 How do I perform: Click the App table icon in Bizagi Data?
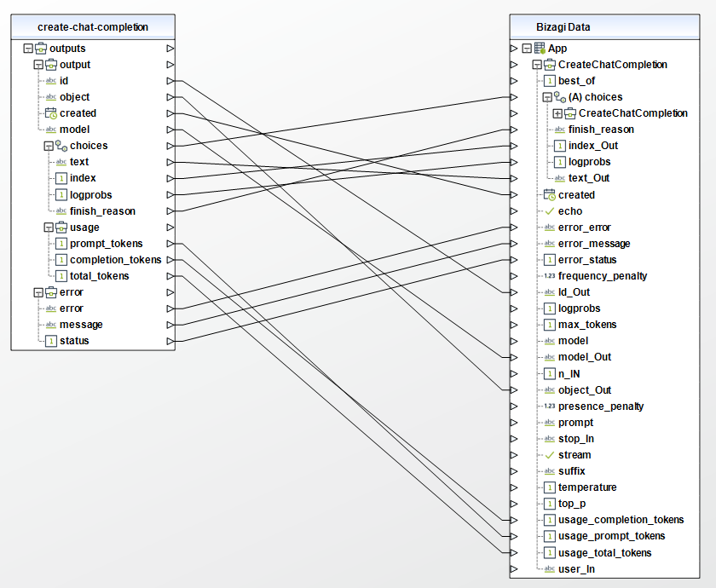tap(540, 48)
